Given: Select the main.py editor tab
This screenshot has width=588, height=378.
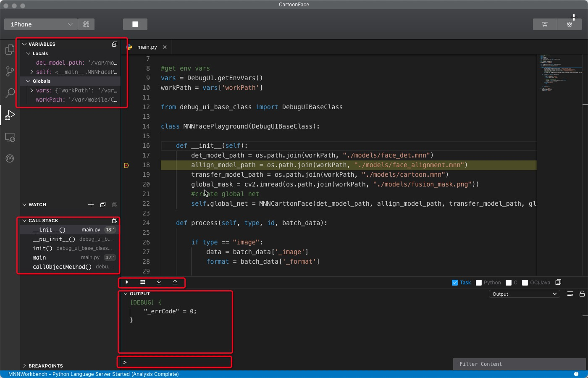Looking at the screenshot, I should 147,47.
